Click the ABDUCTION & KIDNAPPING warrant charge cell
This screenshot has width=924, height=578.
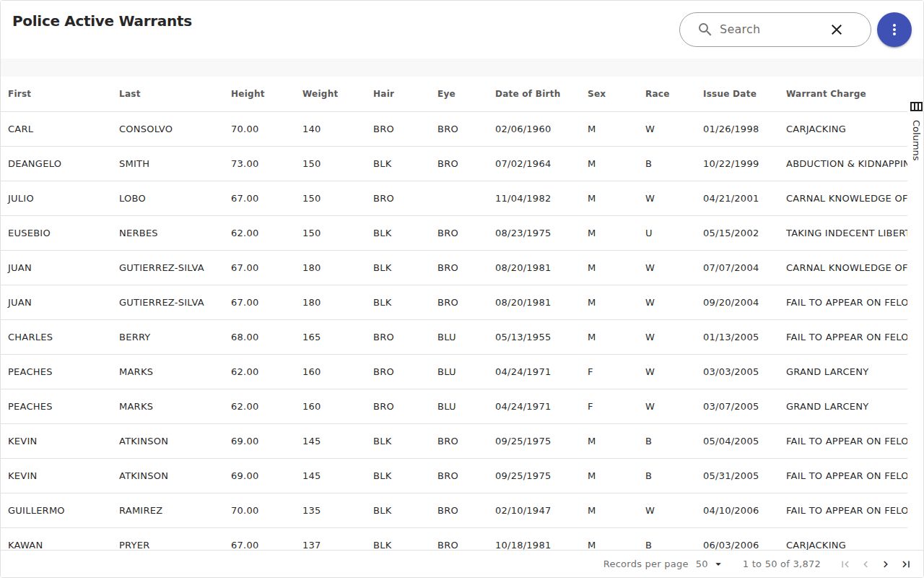coord(843,164)
